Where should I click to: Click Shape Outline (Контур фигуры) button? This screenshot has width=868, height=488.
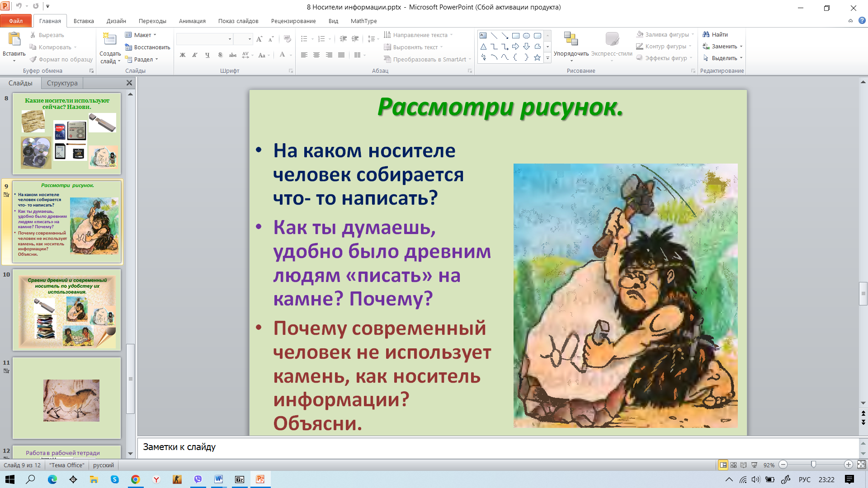pyautogui.click(x=664, y=46)
